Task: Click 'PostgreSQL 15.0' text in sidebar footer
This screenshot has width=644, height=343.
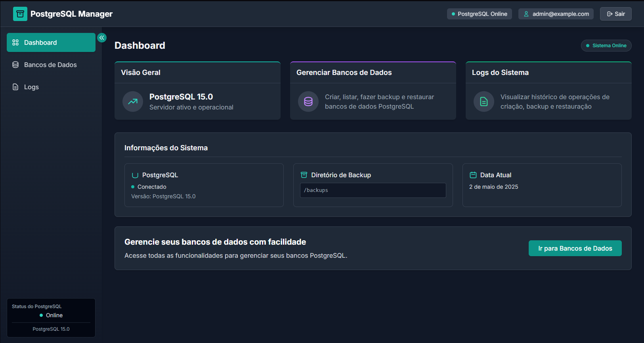Action: (x=51, y=329)
